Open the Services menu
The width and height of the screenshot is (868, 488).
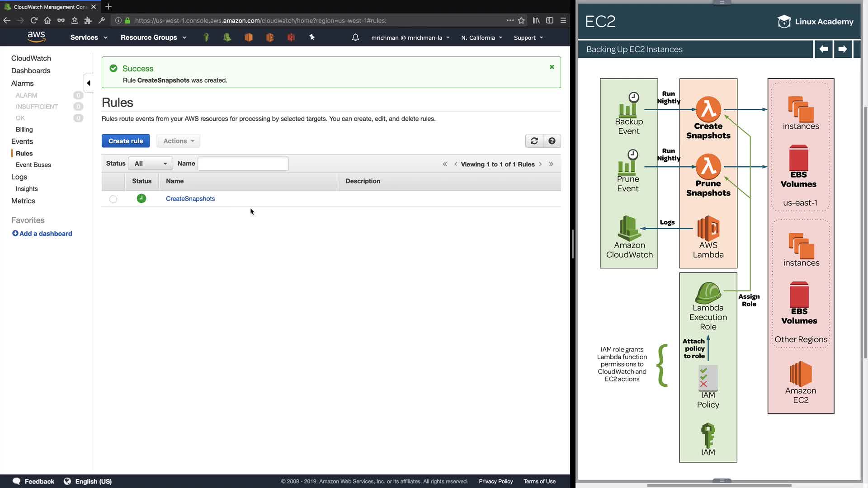pos(89,38)
